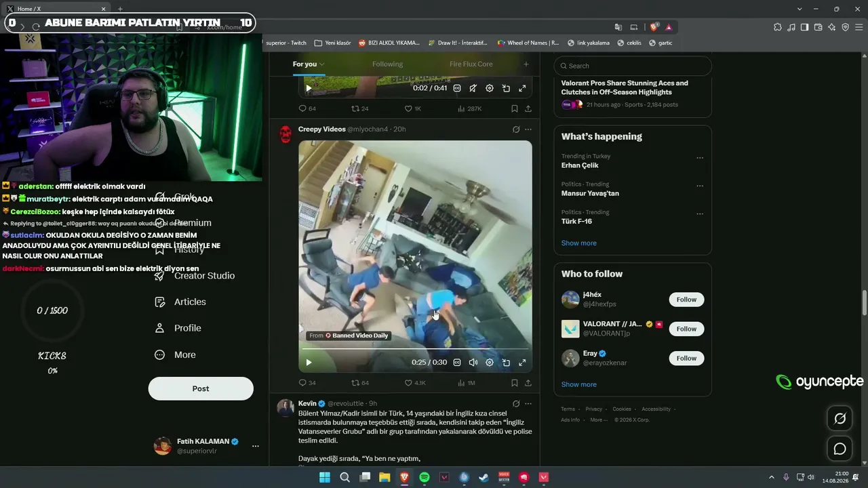The height and width of the screenshot is (488, 868).
Task: Follow VALORANT // JA account
Action: coord(686,329)
